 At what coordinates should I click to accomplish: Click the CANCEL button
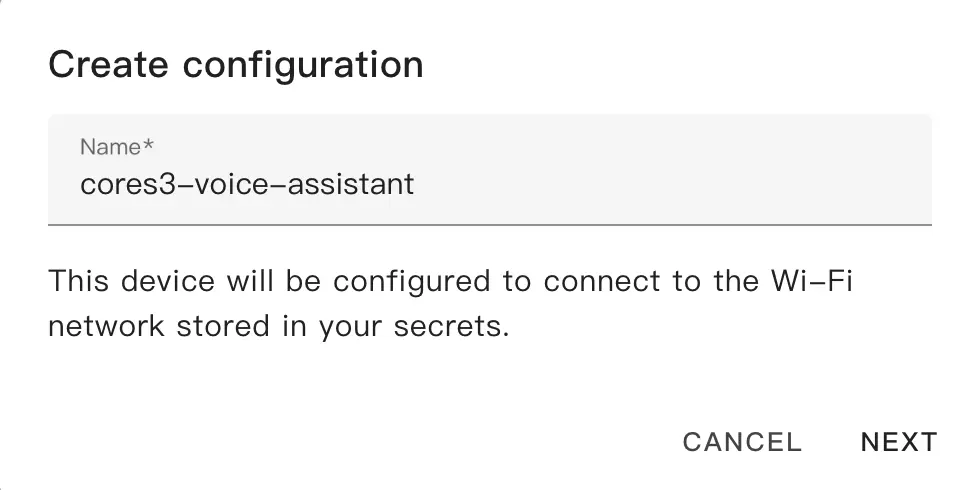pos(742,442)
